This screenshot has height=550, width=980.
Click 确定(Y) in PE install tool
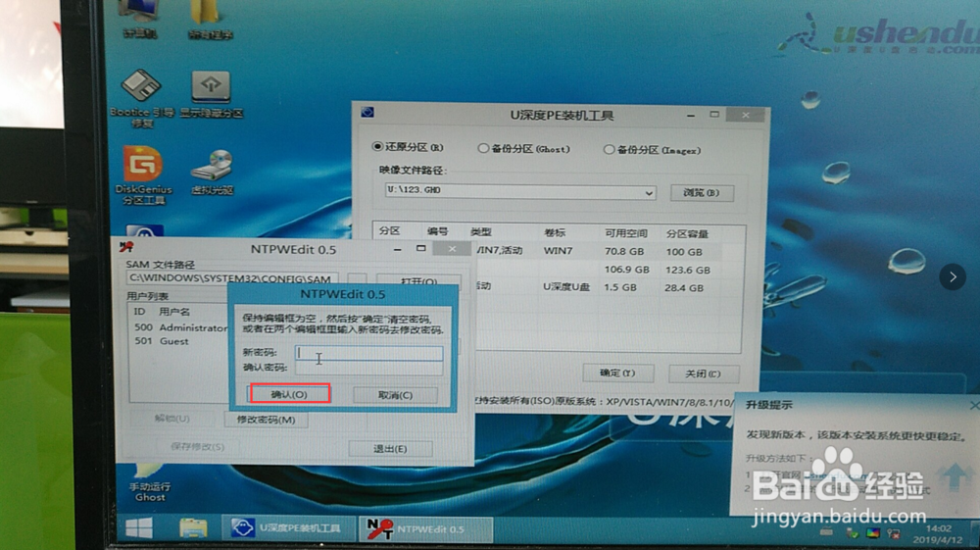click(617, 373)
